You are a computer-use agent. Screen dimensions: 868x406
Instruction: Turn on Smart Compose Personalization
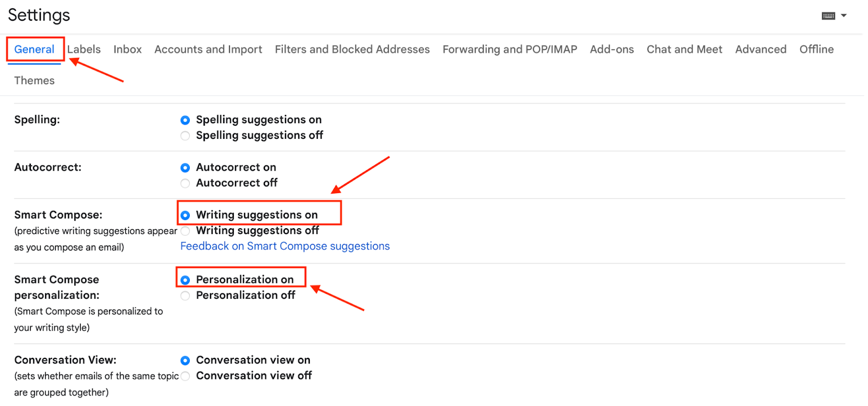[185, 280]
